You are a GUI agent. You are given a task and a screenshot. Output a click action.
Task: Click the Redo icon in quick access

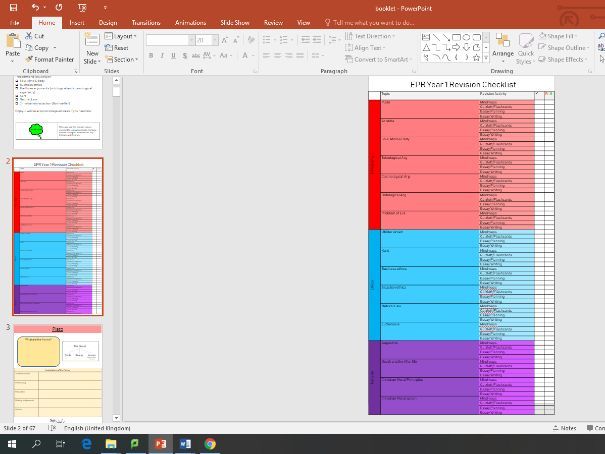(x=59, y=7)
